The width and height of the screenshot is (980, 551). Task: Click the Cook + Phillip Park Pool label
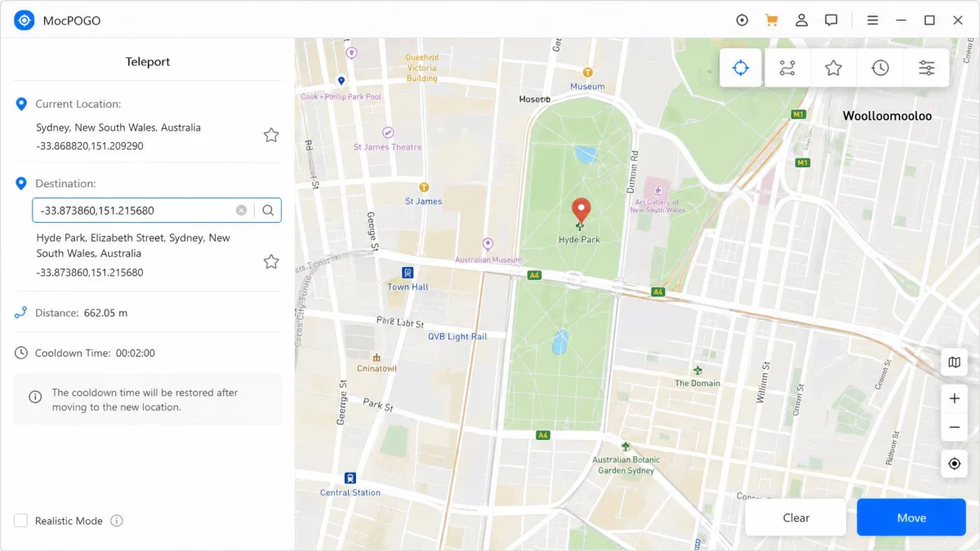(x=341, y=96)
